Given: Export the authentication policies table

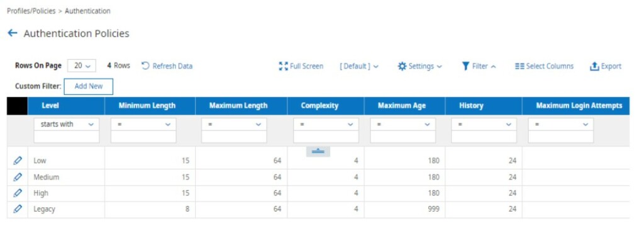Looking at the screenshot, I should (x=606, y=66).
